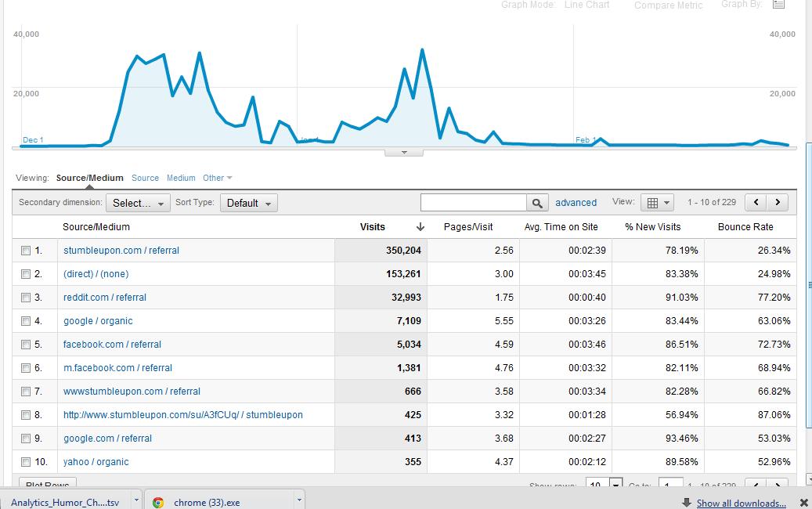812x509 pixels.
Task: Open the stumbleupon.com/su/A3fCUq/ source link
Action: pos(182,415)
